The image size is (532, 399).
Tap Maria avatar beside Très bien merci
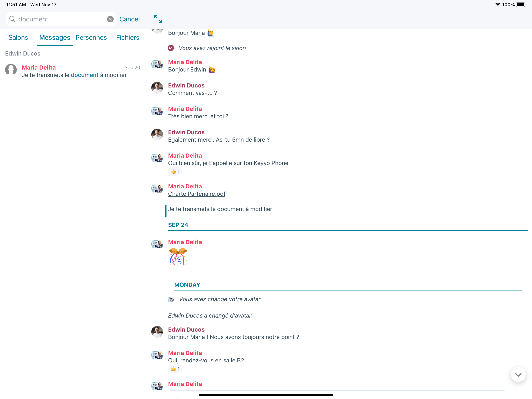[x=157, y=111]
